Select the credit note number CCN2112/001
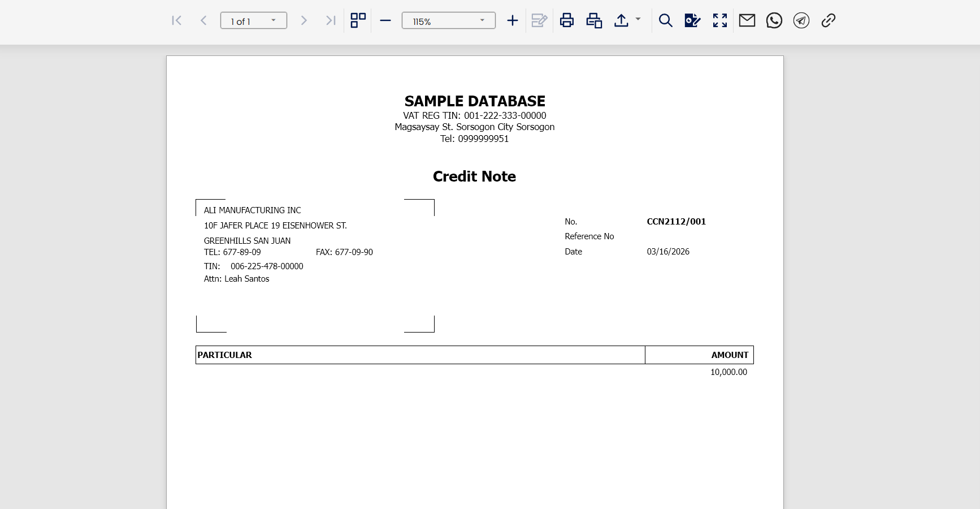Image resolution: width=980 pixels, height=509 pixels. (677, 222)
